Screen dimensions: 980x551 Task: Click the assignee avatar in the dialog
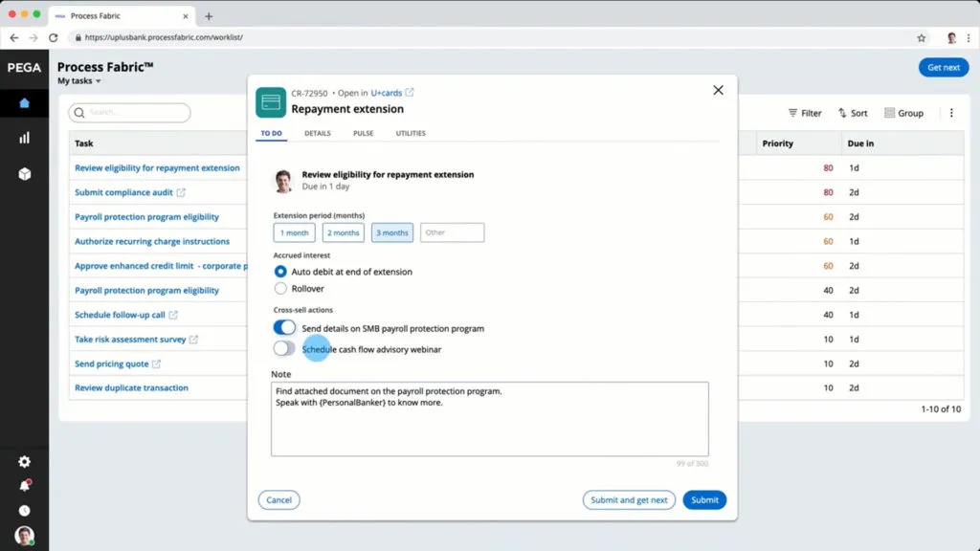pos(283,181)
